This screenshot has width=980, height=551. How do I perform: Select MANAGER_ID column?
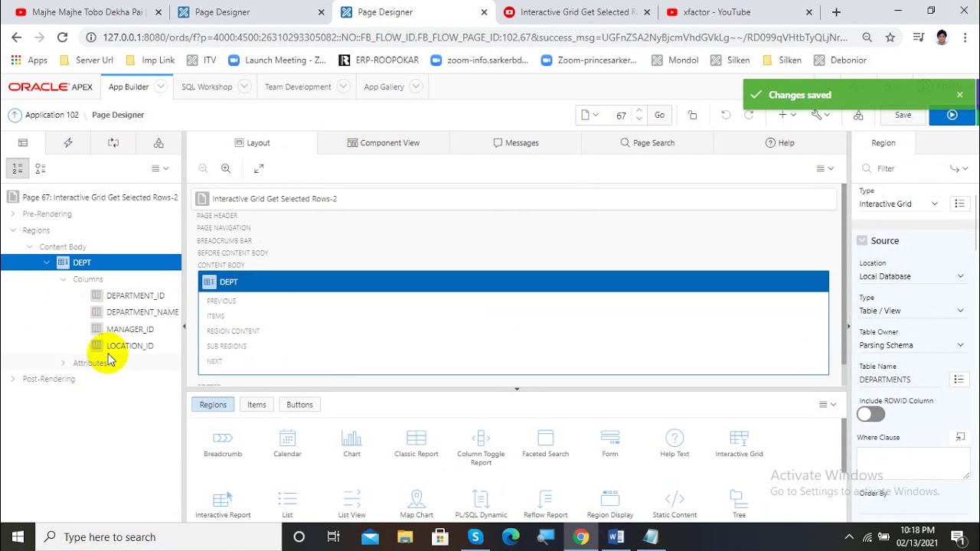129,329
